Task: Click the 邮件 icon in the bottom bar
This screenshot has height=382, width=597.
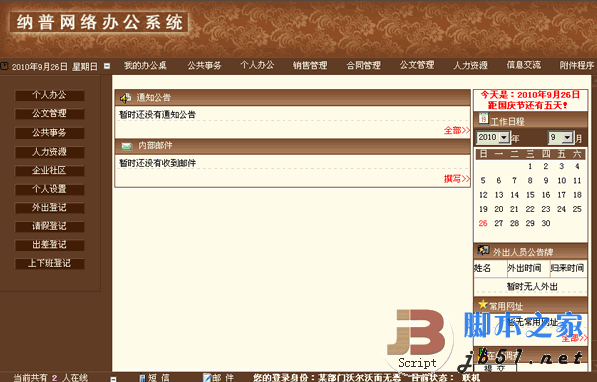Action: click(x=207, y=378)
